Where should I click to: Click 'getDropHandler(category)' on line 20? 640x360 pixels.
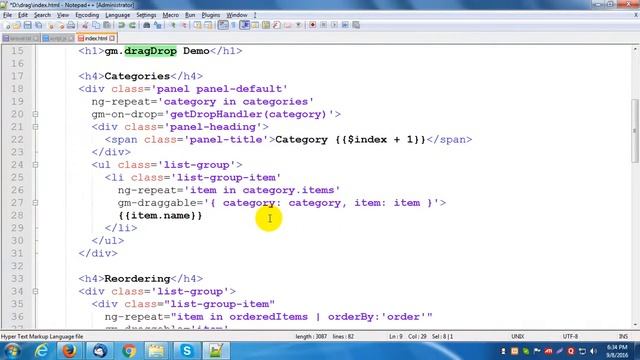(249, 114)
